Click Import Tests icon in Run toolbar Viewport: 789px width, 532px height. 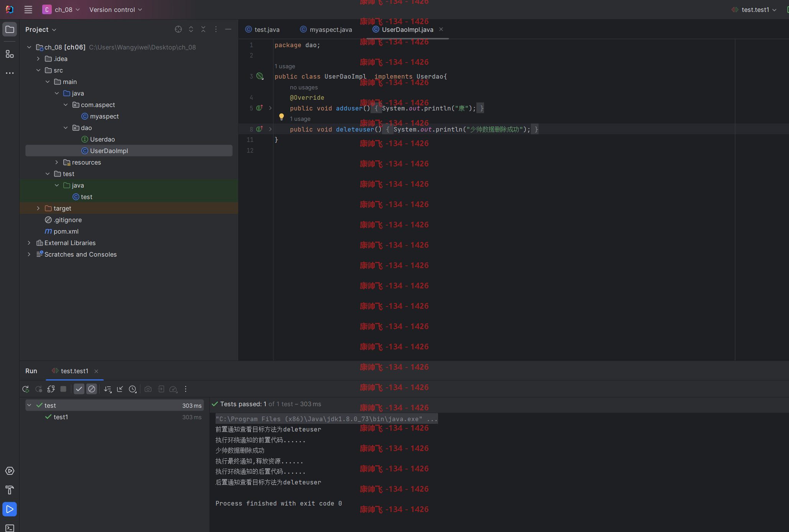161,389
